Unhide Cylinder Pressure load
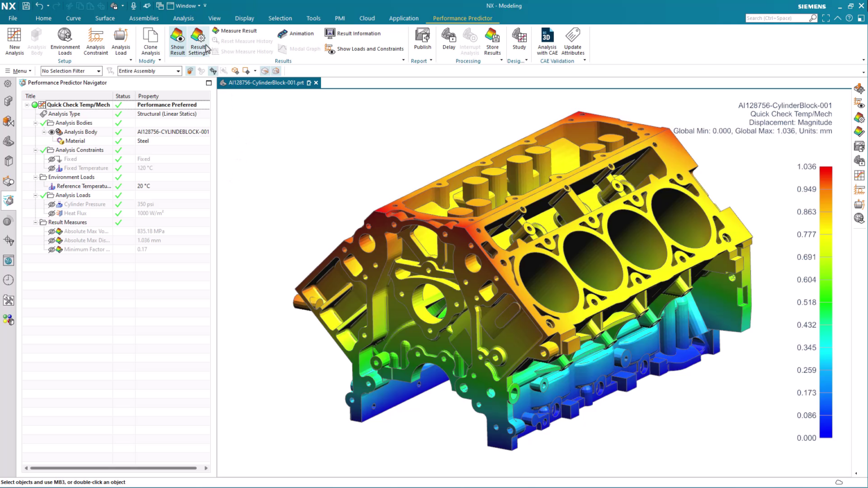The width and height of the screenshot is (868, 488). [x=51, y=204]
